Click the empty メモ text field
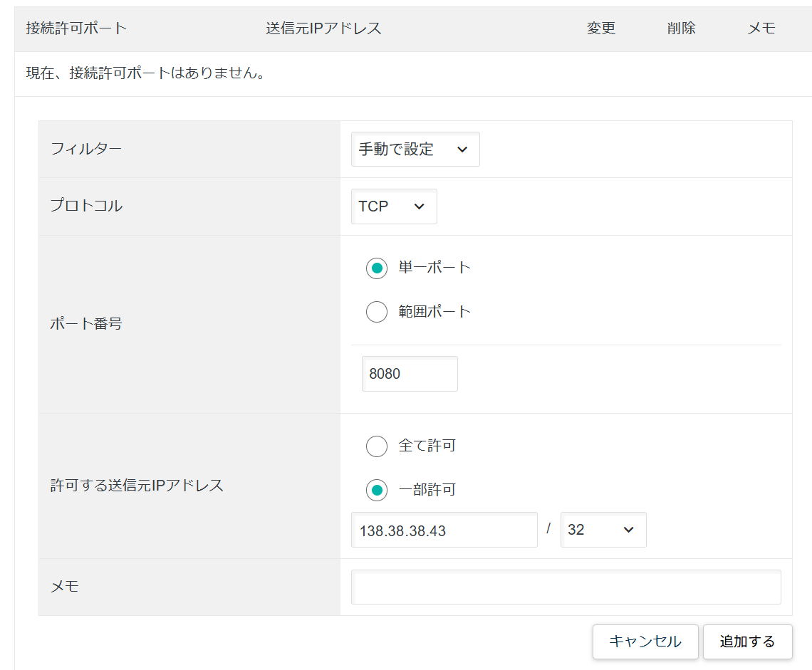 (x=566, y=587)
